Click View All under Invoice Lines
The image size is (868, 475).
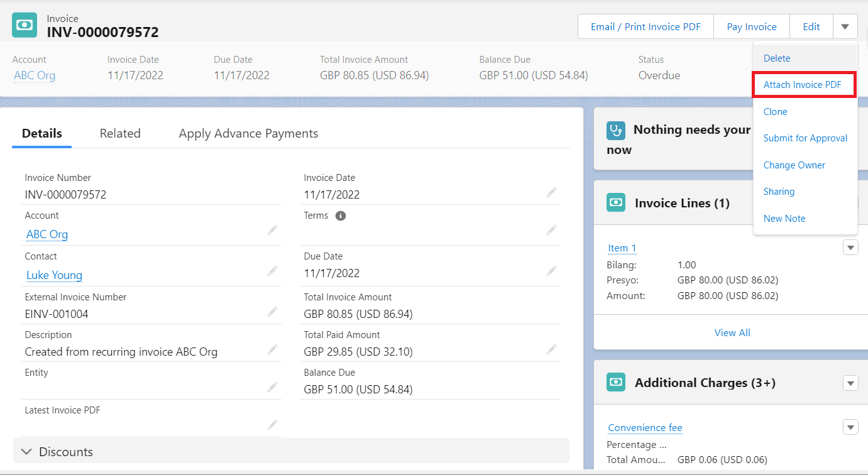[732, 332]
